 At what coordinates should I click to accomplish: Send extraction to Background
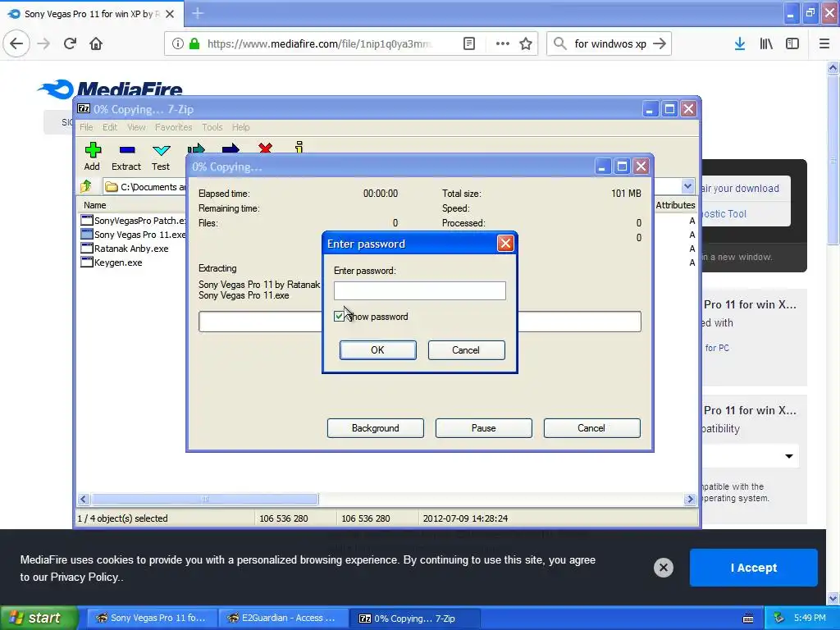tap(376, 428)
